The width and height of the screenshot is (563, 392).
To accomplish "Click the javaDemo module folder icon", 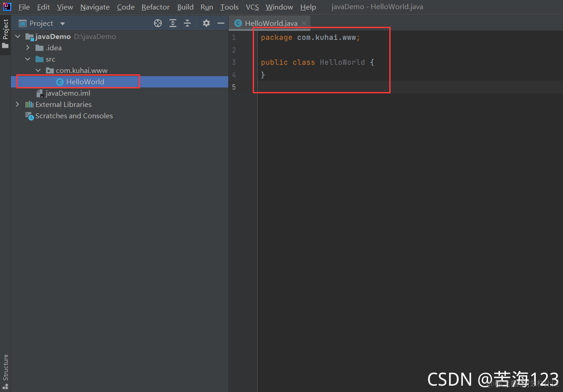I will (x=29, y=37).
